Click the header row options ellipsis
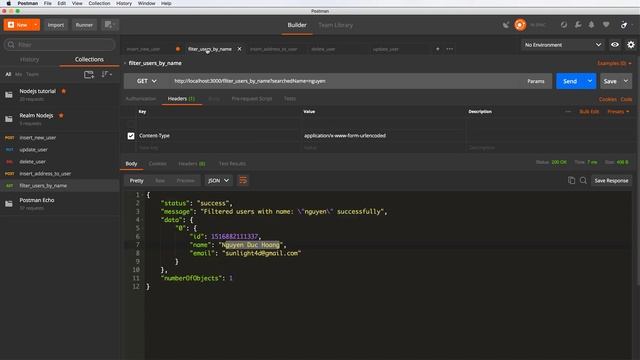 (568, 111)
